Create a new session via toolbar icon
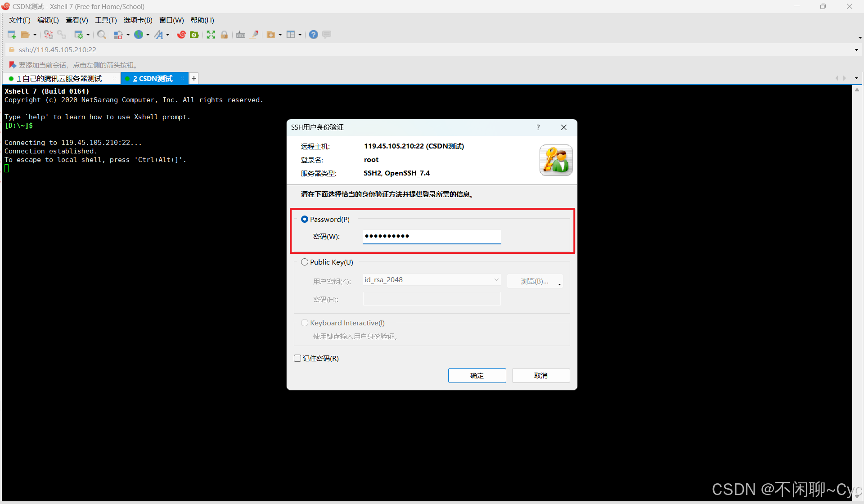864x504 pixels. point(12,35)
